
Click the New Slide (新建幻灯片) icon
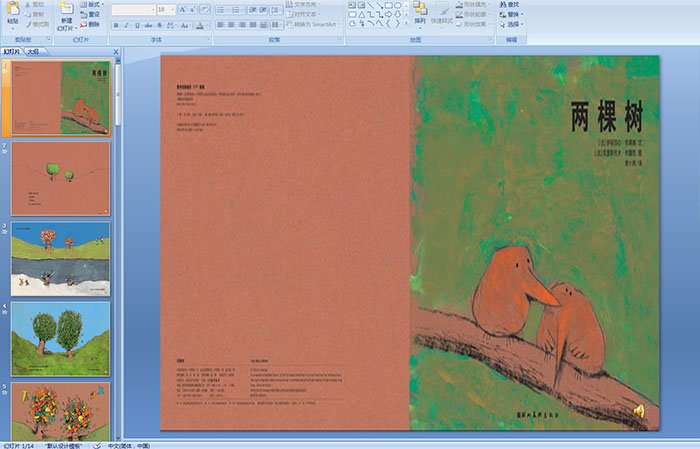click(67, 8)
